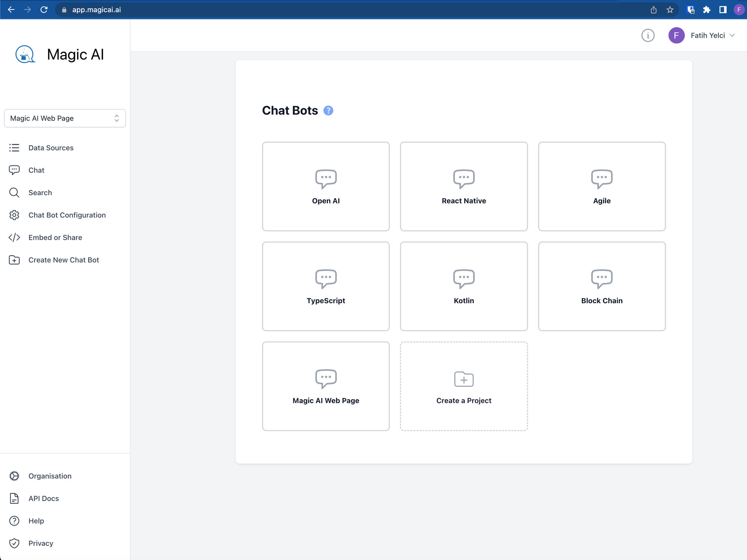
Task: Click the Create a Project folder-plus icon
Action: [x=464, y=379]
